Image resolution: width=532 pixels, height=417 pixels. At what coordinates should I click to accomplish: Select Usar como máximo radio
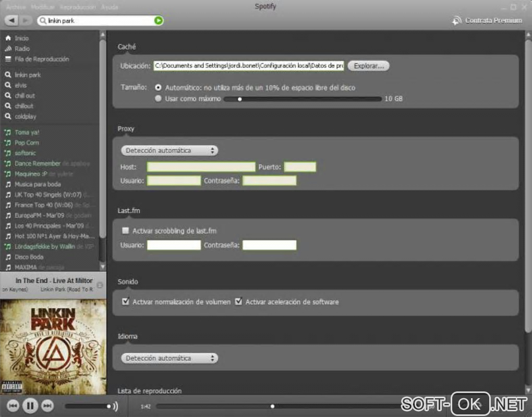tap(158, 99)
